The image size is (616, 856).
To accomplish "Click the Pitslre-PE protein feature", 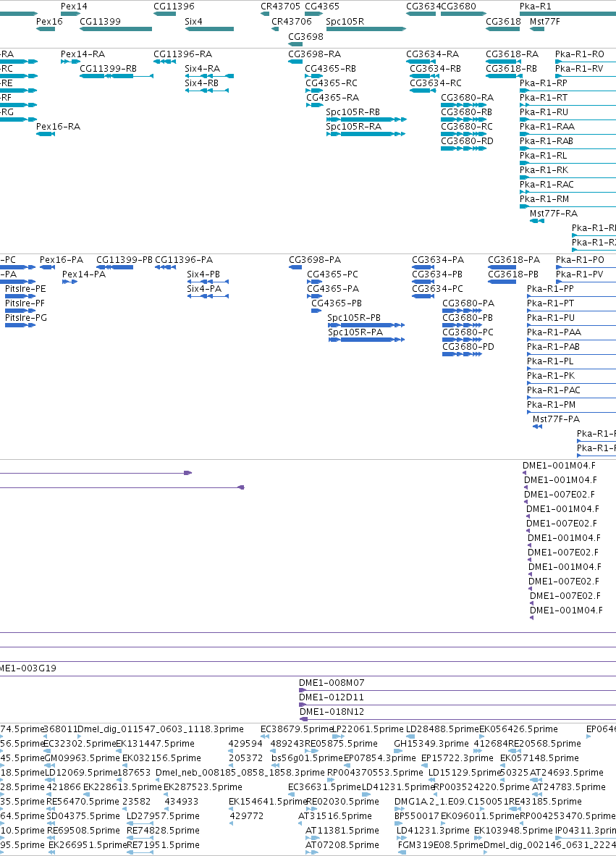I will (20, 296).
